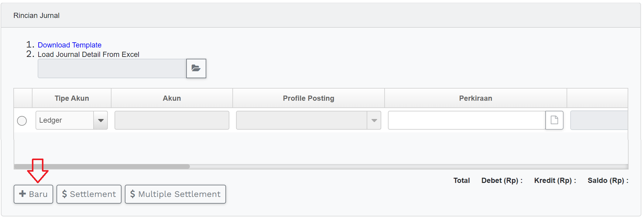Open the Profile Posting dropdown arrow
Viewport: 644px width, 217px height.
(x=374, y=120)
